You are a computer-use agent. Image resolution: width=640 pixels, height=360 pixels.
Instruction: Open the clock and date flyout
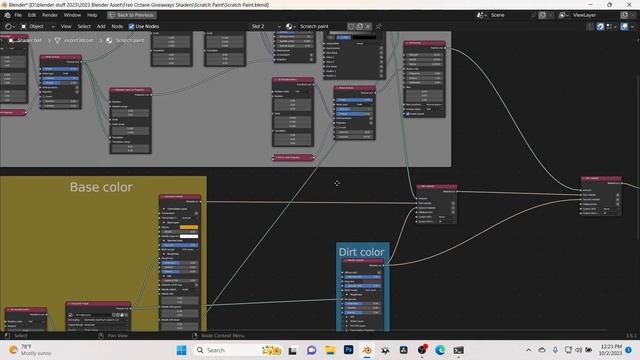(611, 350)
